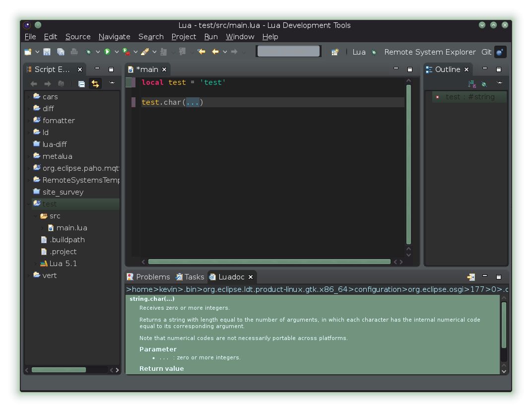532x412 pixels.
Task: Click the Luadoc vertical scrollbar
Action: pos(504,325)
